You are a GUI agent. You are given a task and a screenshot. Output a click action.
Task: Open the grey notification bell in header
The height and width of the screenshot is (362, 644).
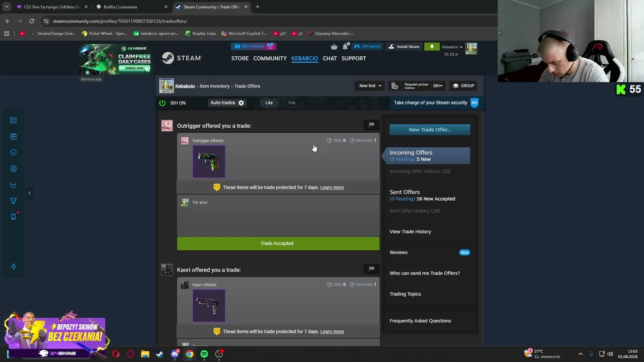[x=346, y=47]
